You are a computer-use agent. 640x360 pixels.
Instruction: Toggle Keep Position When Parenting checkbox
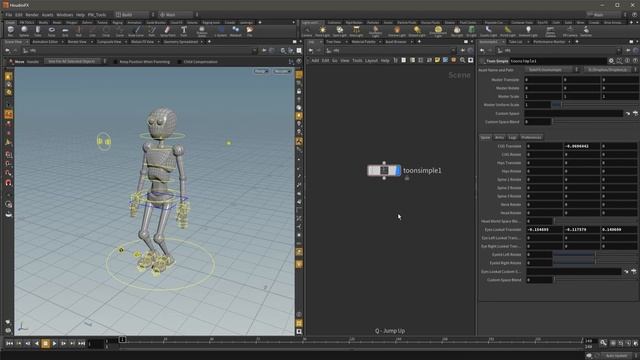[115, 62]
